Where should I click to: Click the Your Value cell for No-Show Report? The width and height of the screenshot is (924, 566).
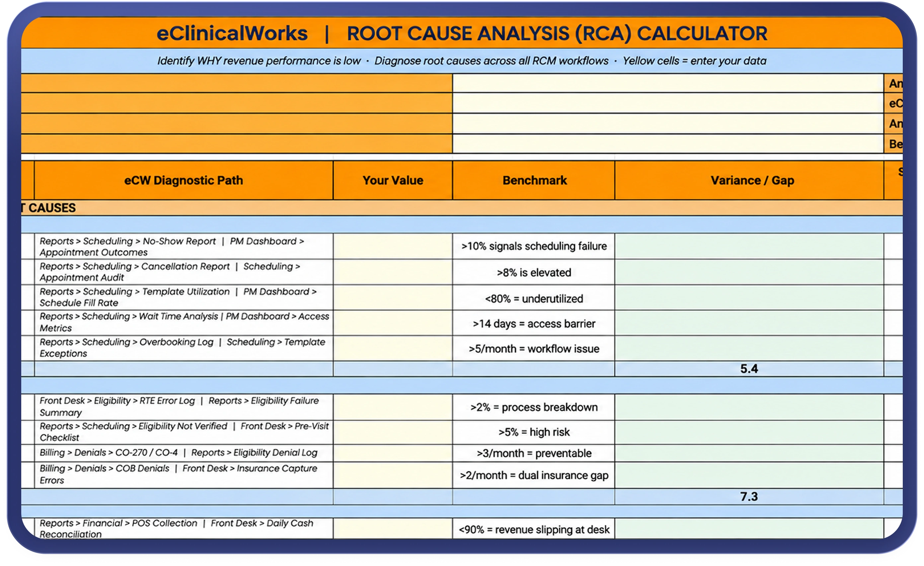393,246
